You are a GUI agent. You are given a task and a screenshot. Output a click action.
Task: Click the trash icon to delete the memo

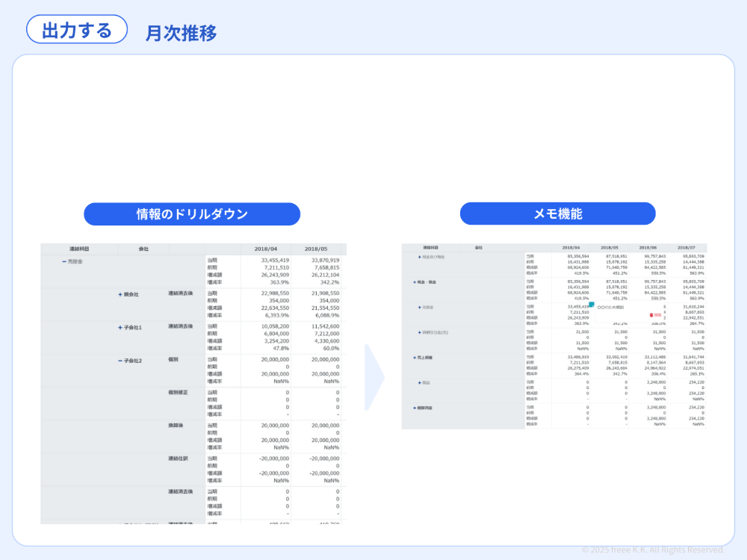click(651, 314)
